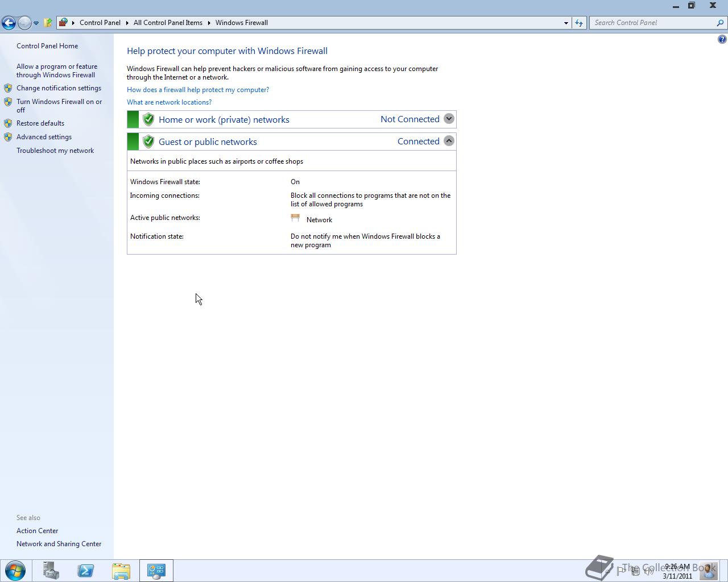Open the recent pages dropdown arrow
Image resolution: width=728 pixels, height=582 pixels.
36,23
